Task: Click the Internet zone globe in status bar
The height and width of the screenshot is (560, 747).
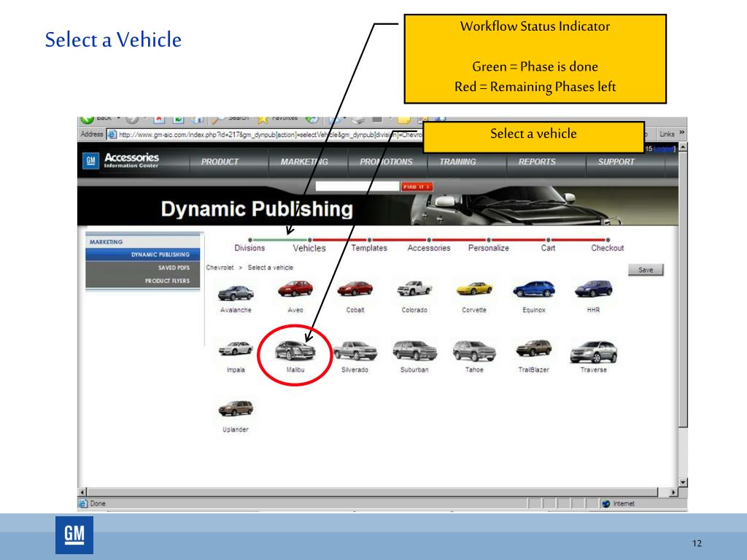Action: (606, 503)
